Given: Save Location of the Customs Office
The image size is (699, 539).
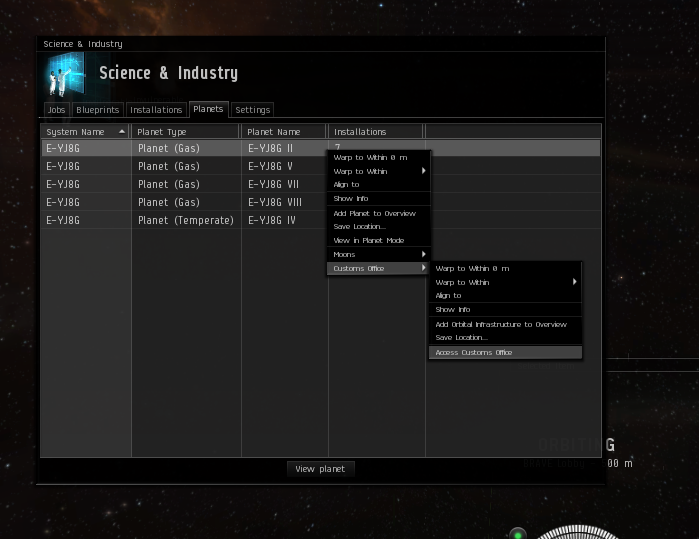Looking at the screenshot, I should [506, 337].
